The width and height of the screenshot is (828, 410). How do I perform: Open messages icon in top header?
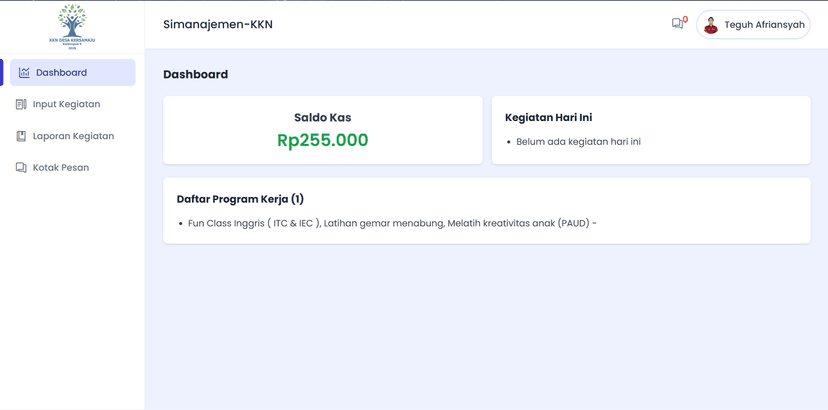[x=677, y=24]
